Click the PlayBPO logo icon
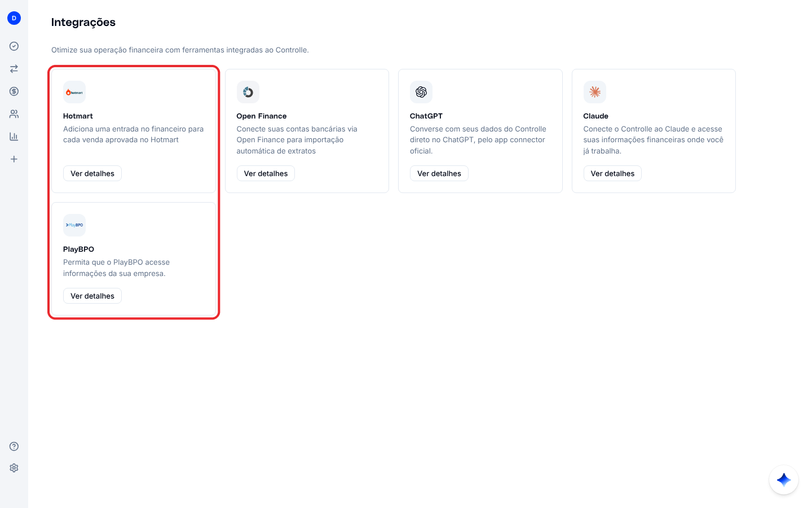 [74, 225]
